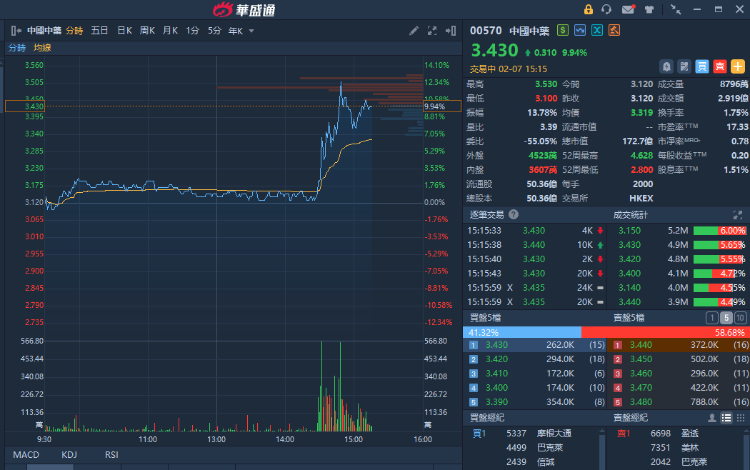
Task: Collapse the left panel icon beside 中國中藥
Action: click(16, 31)
